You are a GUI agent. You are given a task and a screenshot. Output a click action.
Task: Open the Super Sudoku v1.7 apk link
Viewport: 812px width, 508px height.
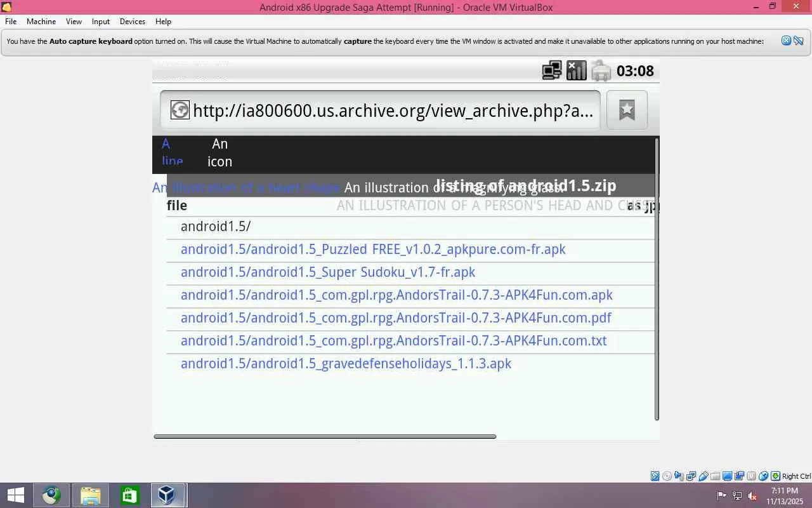tap(328, 272)
